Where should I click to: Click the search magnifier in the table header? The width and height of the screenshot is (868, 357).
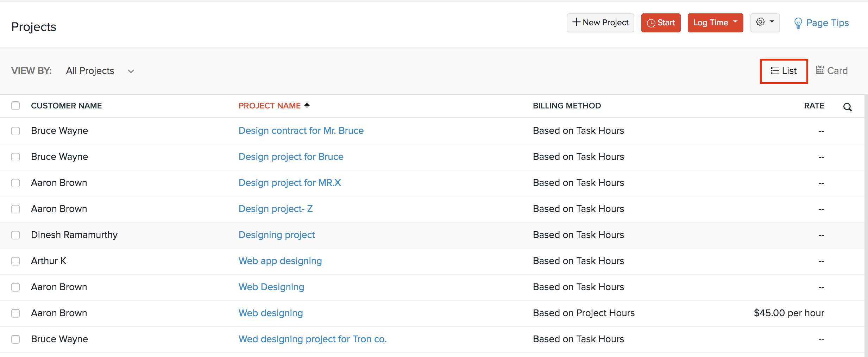847,106
